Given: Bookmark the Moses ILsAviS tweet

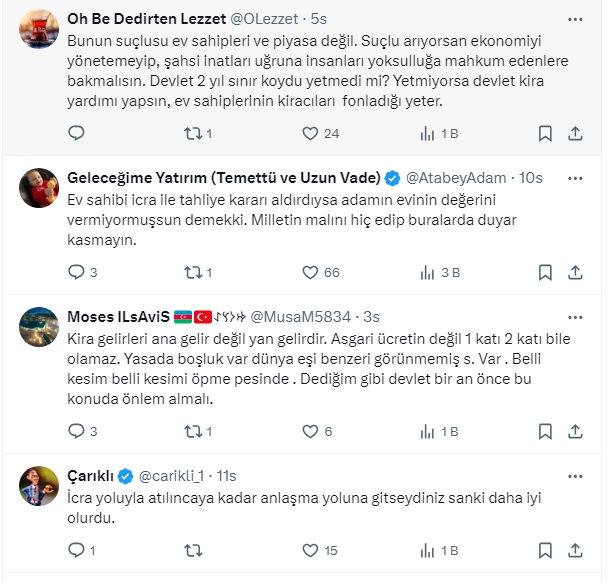Looking at the screenshot, I should click(545, 431).
